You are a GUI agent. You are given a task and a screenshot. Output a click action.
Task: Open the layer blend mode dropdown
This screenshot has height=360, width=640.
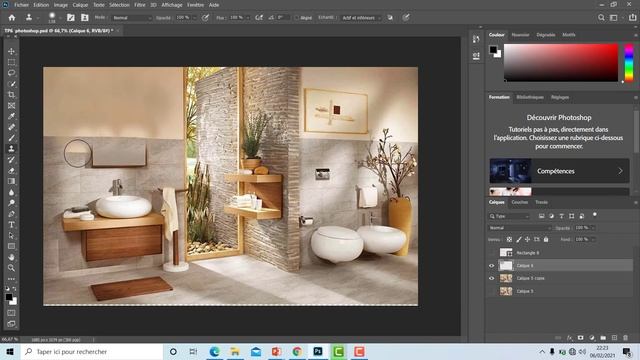coord(520,228)
